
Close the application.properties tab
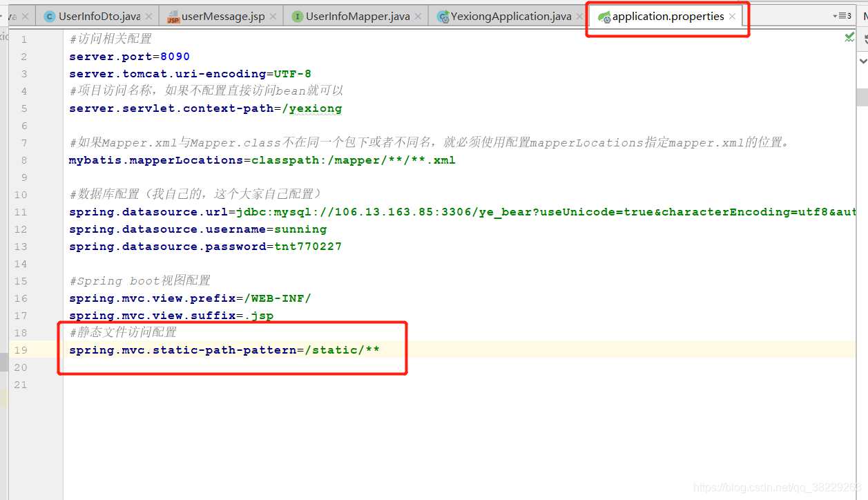point(731,16)
